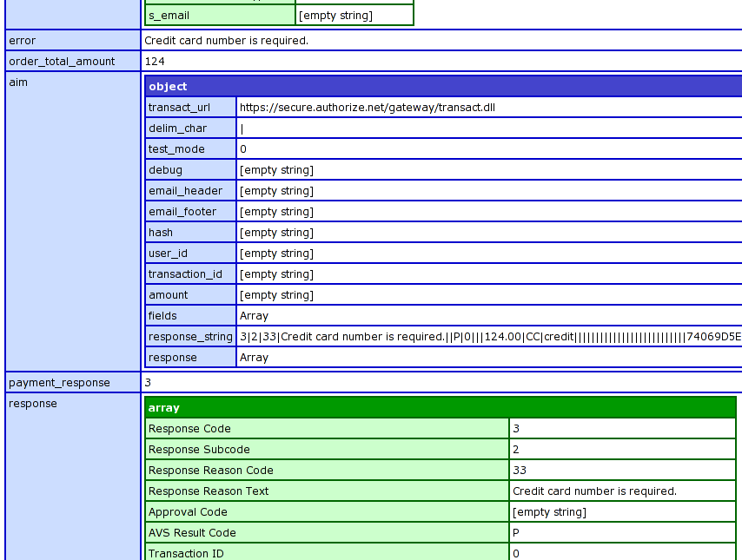Toggle the "error" key row

[x=73, y=40]
